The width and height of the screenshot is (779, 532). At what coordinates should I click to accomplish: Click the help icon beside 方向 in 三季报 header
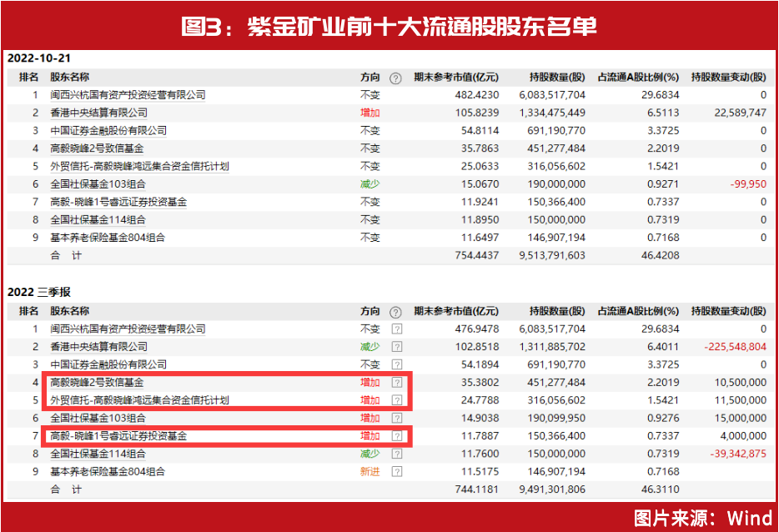point(395,312)
